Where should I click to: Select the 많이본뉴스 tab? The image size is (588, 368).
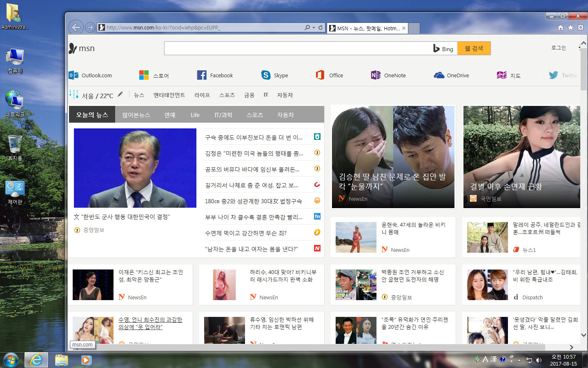click(136, 115)
